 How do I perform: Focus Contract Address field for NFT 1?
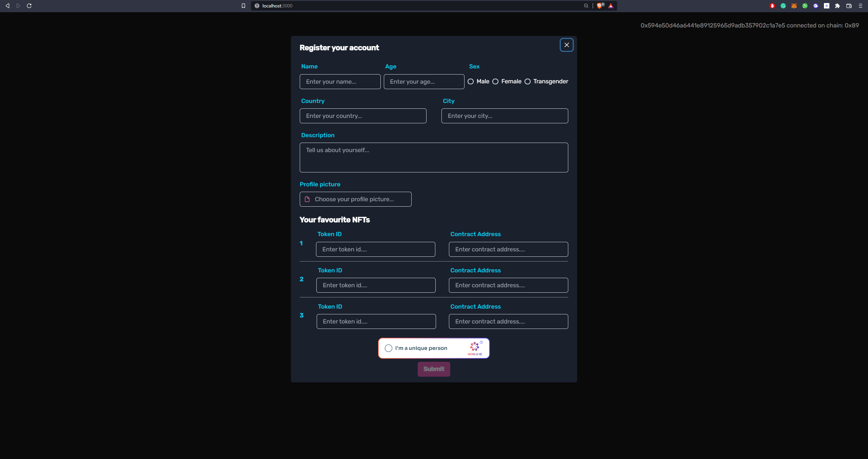pos(509,249)
